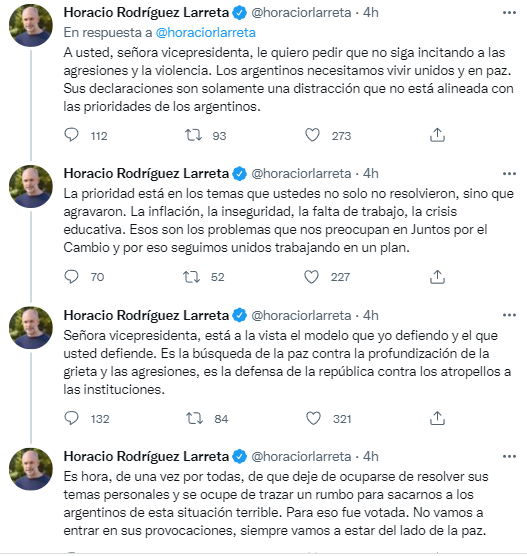Viewport: 527px width, 556px height.
Task: Retweet the tweet with 52 retweets
Action: (192, 277)
